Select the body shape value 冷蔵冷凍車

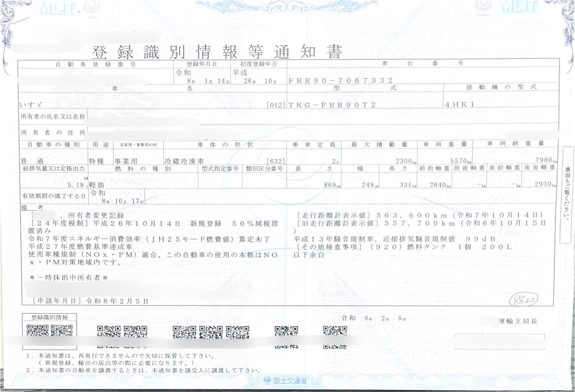pyautogui.click(x=184, y=161)
